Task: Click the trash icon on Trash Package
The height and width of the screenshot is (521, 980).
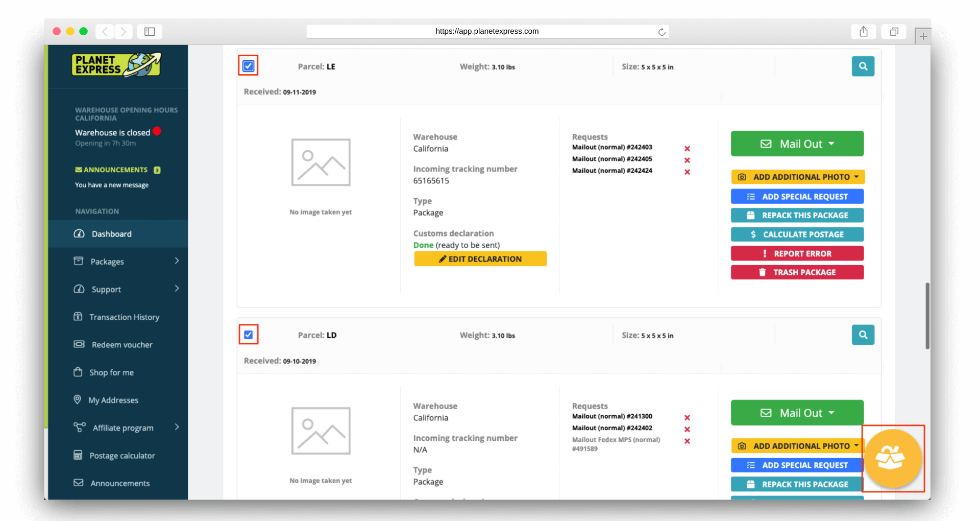Action: [x=763, y=272]
